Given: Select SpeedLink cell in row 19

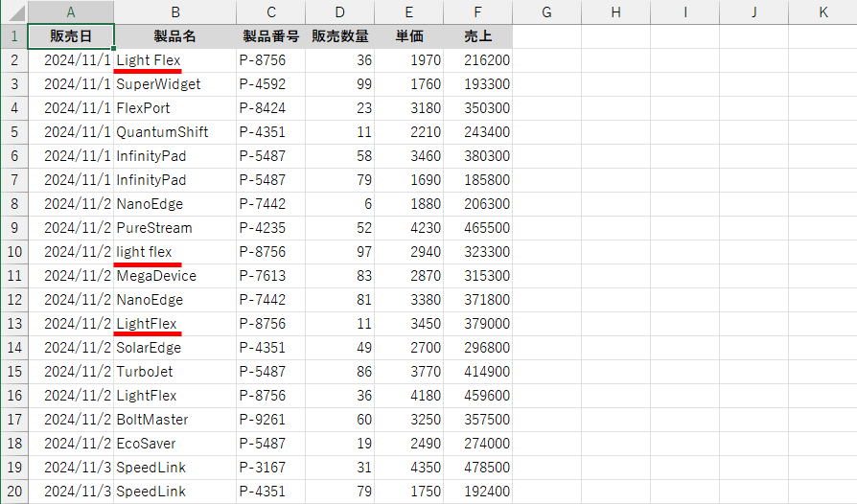Looking at the screenshot, I should tap(174, 468).
